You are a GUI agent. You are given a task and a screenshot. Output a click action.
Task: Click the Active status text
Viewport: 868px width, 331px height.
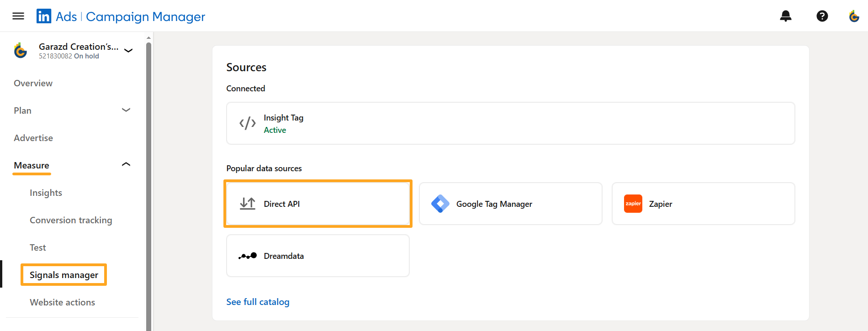pyautogui.click(x=275, y=130)
